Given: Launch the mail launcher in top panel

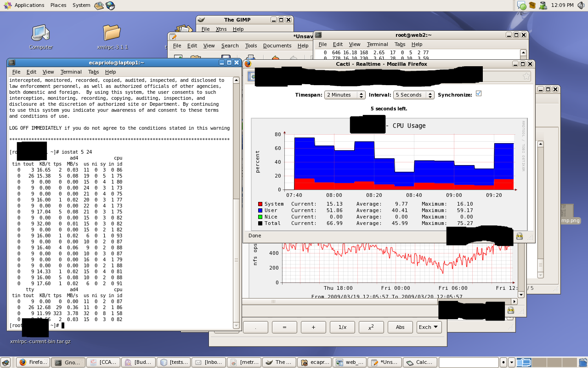Looking at the screenshot, I should pyautogui.click(x=99, y=6).
